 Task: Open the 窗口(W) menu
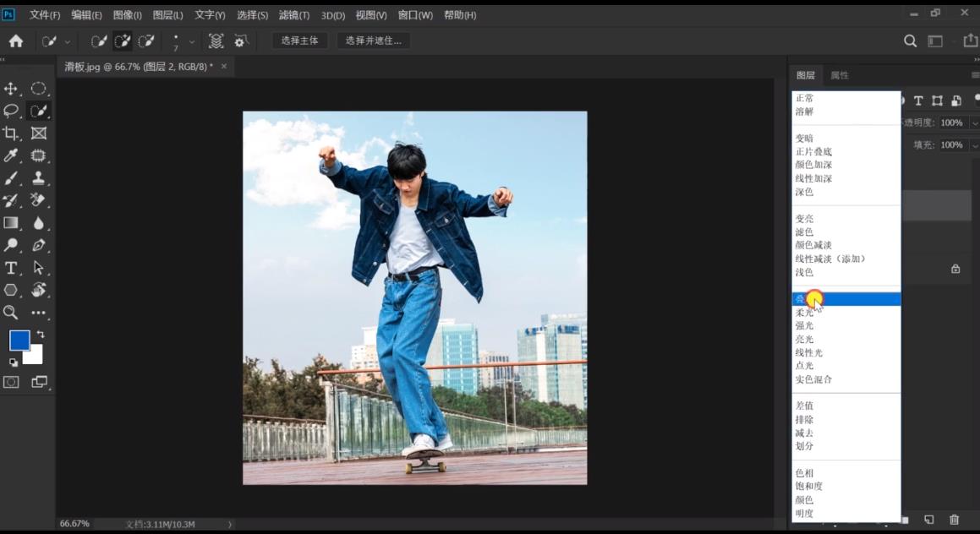[x=415, y=15]
